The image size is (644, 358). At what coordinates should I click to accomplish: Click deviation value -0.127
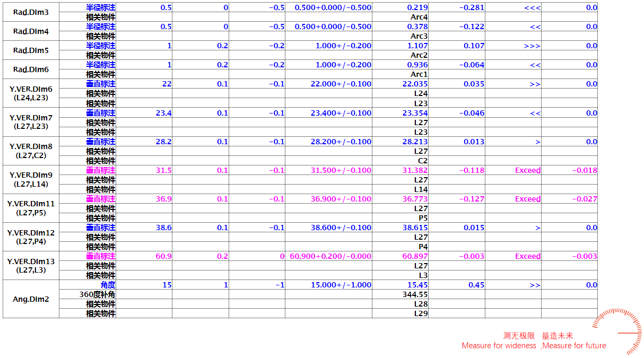click(472, 199)
